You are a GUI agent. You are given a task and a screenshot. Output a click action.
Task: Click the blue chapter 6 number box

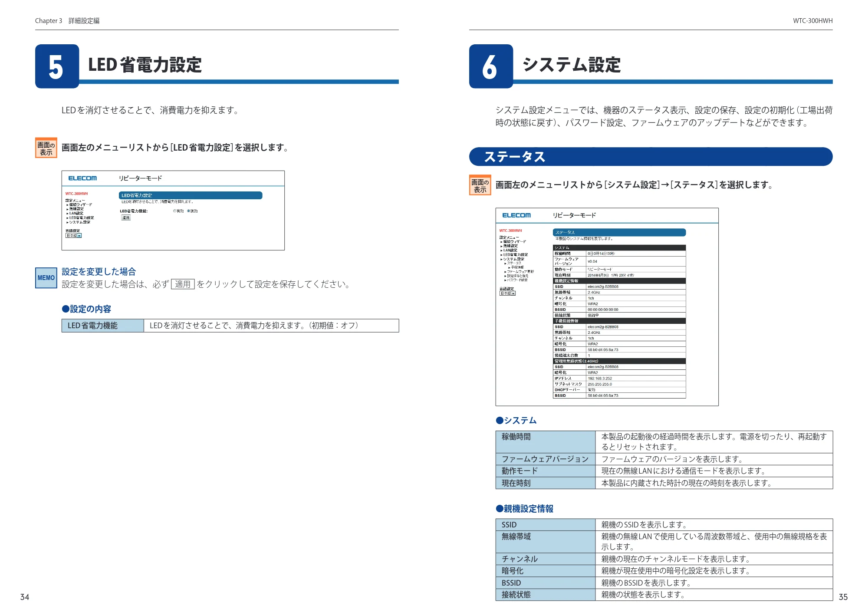pyautogui.click(x=491, y=66)
